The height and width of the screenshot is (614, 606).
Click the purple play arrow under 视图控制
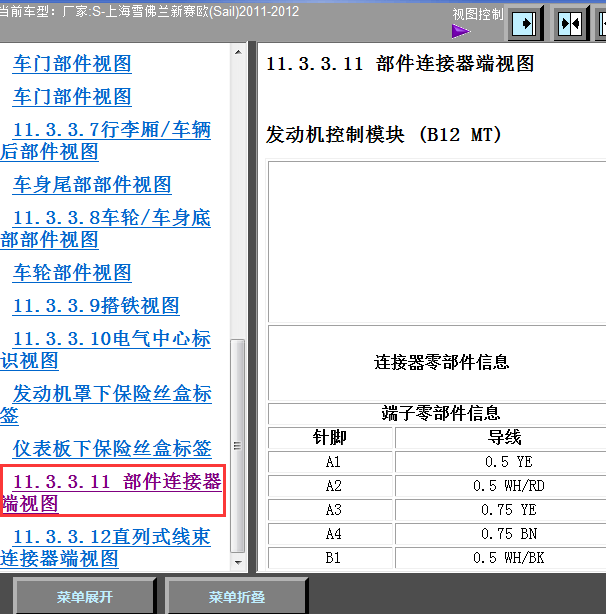[x=460, y=31]
